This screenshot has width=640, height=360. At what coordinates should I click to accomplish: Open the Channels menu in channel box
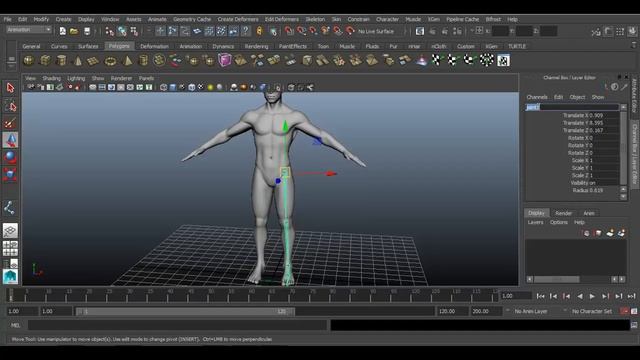537,97
